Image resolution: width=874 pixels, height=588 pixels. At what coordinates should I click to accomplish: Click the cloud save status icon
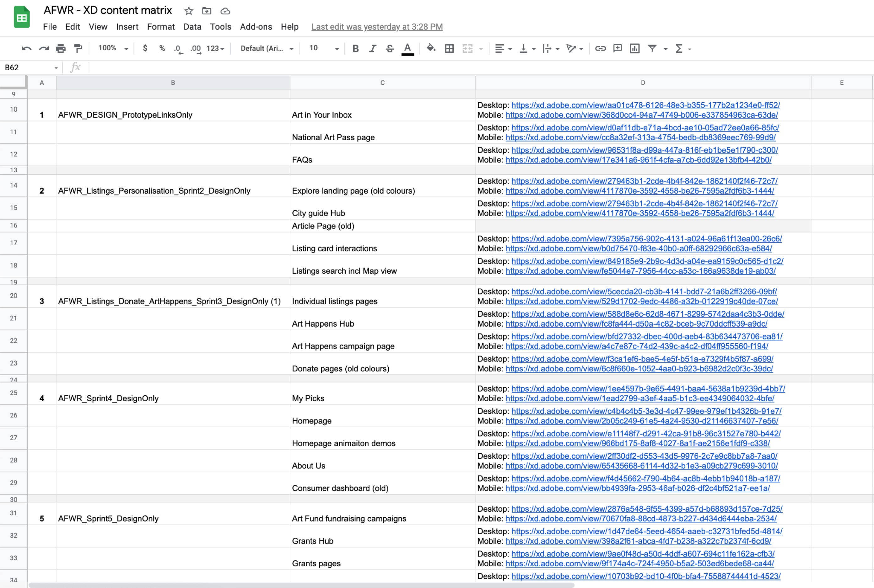[x=225, y=11]
